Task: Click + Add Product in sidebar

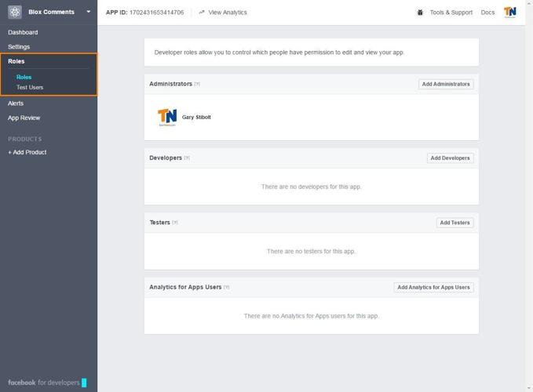Action: pos(27,152)
